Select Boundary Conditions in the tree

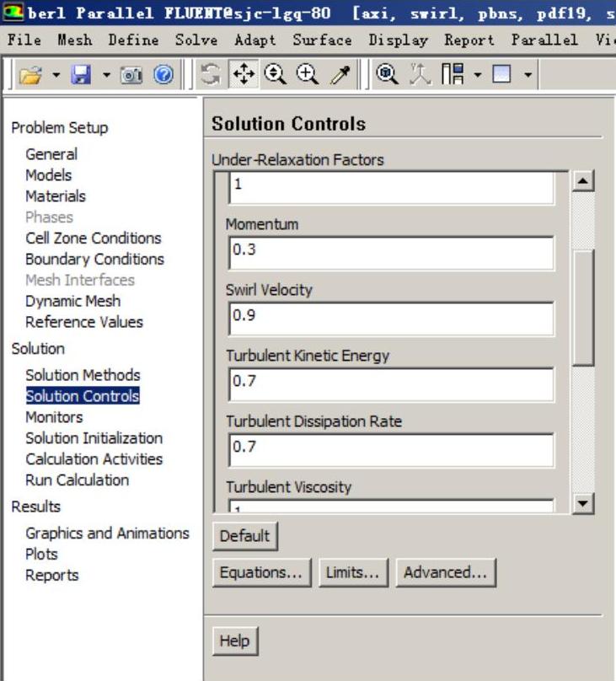pos(94,260)
